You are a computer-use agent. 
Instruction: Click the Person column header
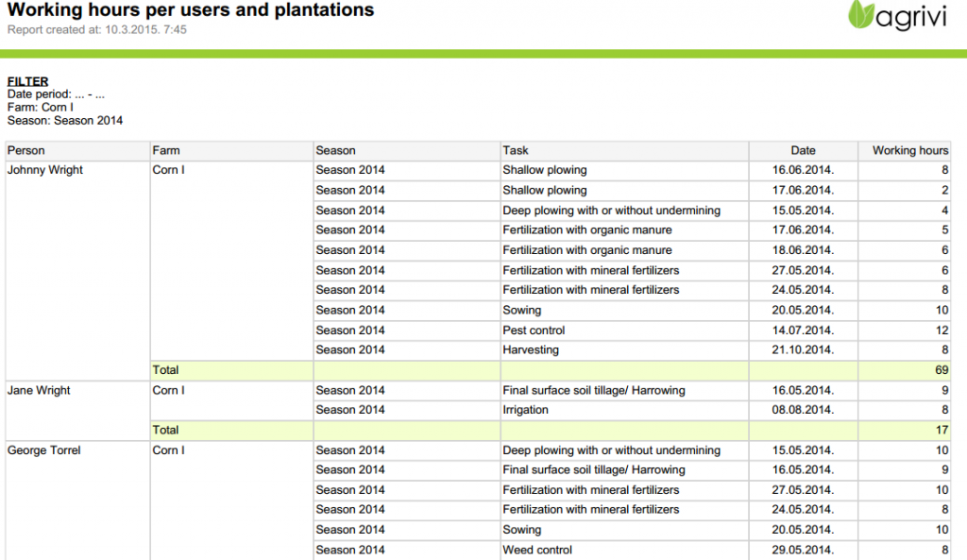coord(26,150)
